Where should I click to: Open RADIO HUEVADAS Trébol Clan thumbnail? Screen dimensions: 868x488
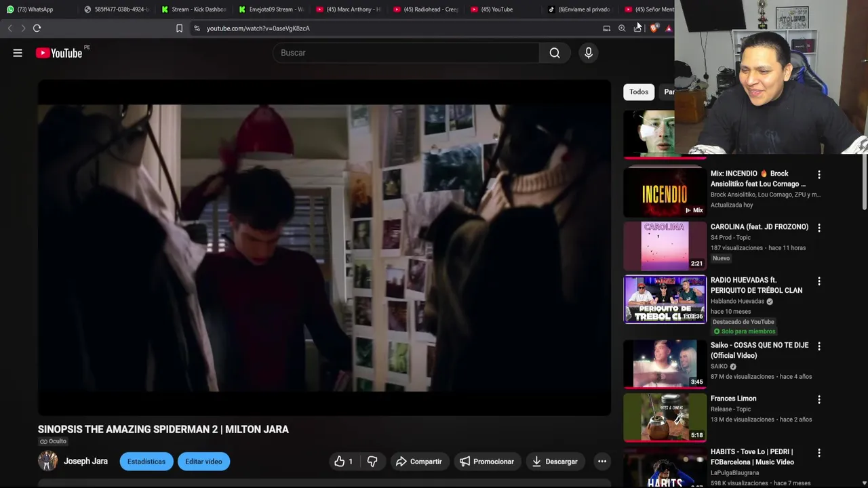coord(665,300)
